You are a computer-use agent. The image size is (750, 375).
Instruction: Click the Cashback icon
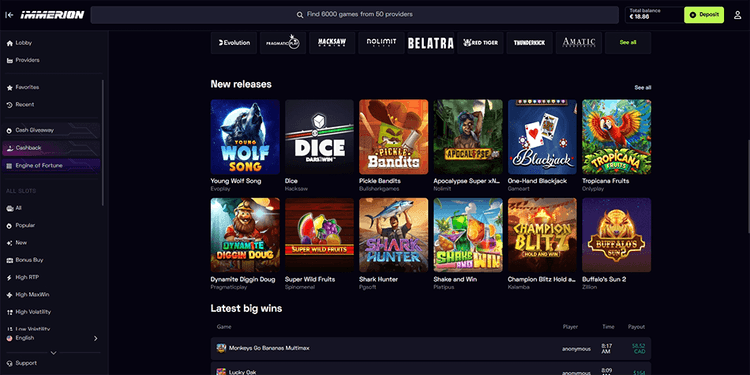click(10, 148)
